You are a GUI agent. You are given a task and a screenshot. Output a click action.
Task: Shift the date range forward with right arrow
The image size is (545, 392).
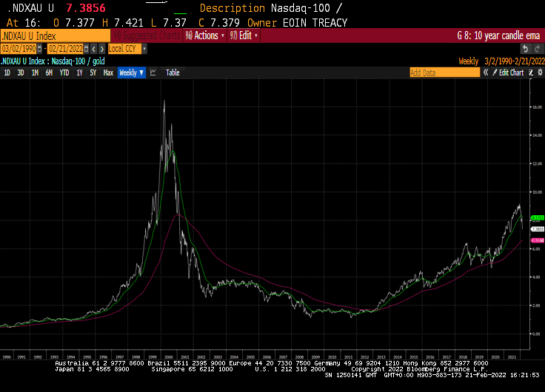(102, 49)
